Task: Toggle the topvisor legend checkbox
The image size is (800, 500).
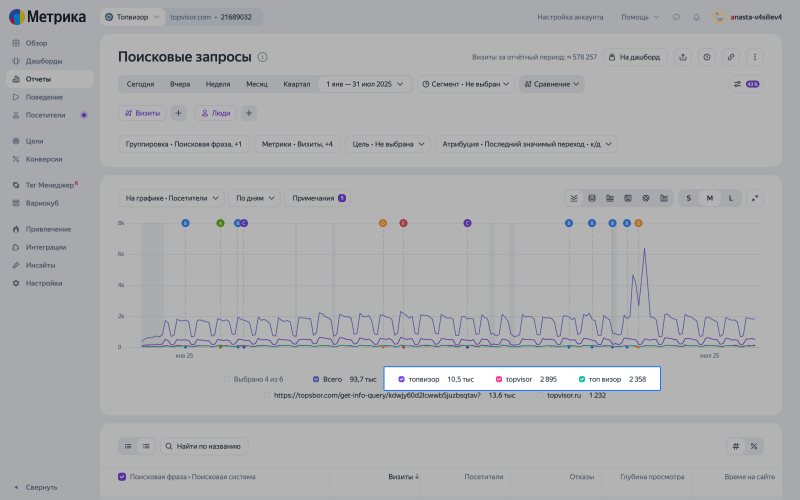Action: [499, 379]
